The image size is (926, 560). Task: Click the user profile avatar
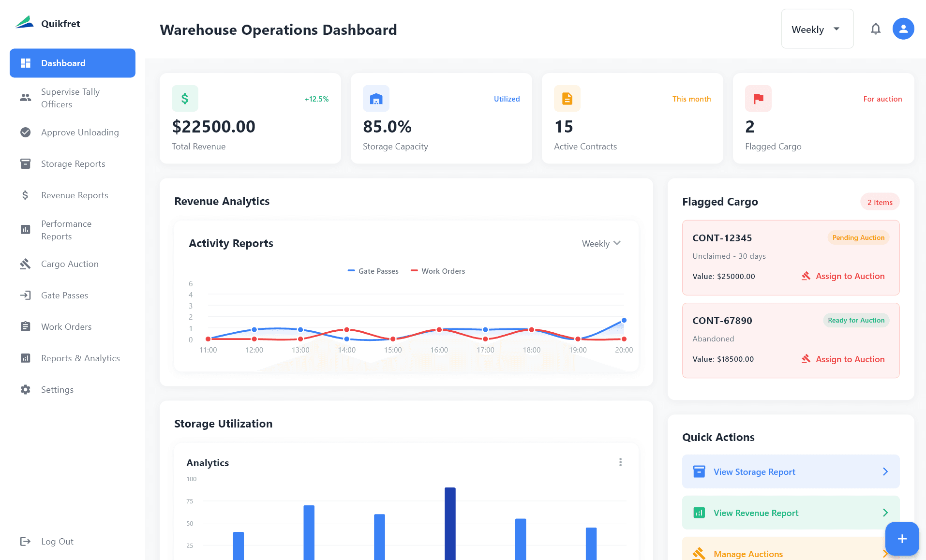pyautogui.click(x=903, y=29)
